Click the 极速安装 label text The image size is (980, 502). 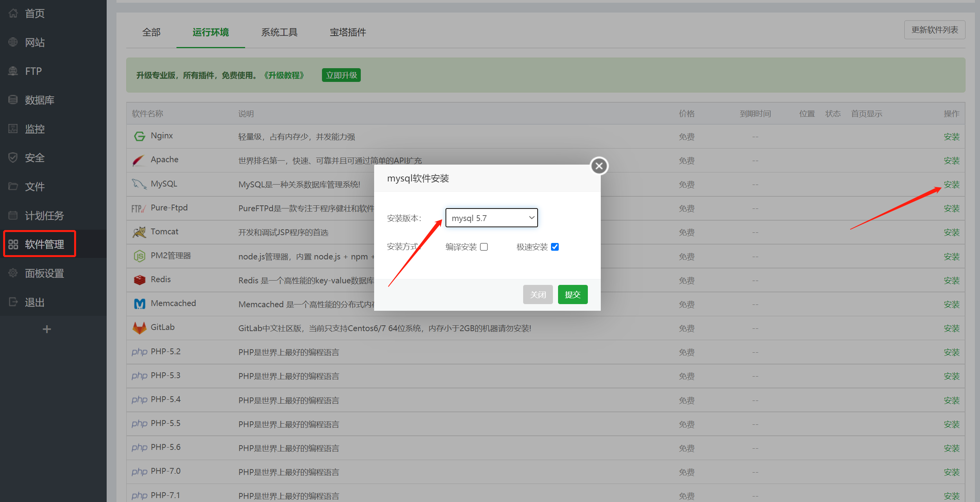532,247
